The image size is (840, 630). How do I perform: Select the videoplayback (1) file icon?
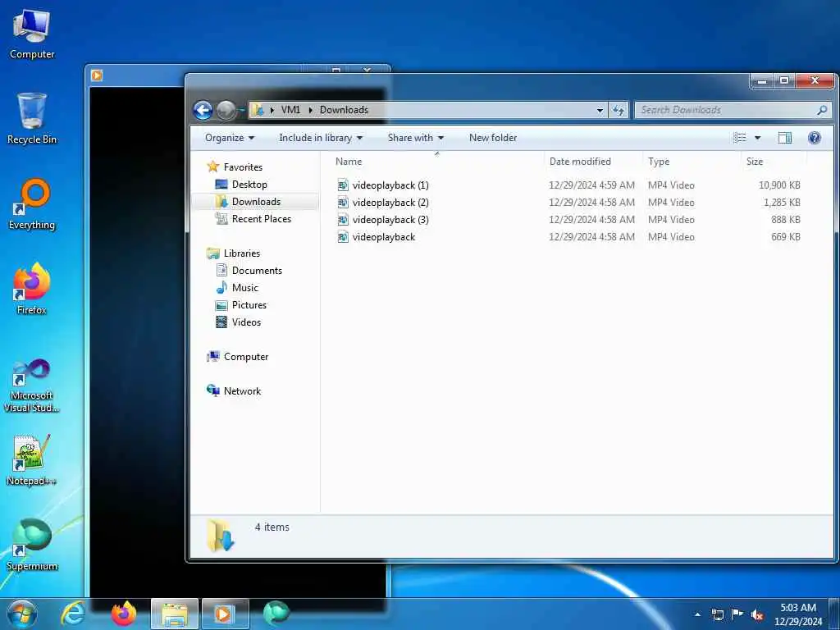click(x=343, y=185)
